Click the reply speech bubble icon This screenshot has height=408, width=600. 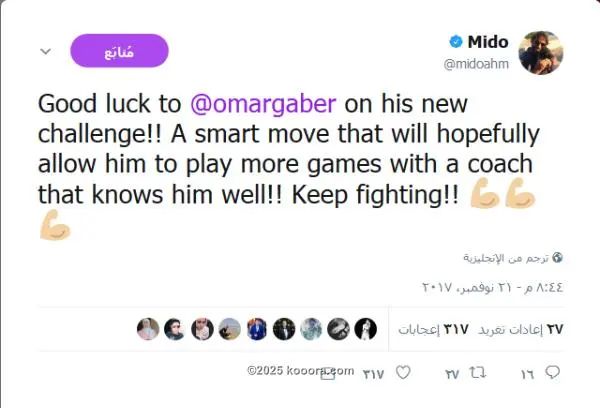click(553, 372)
